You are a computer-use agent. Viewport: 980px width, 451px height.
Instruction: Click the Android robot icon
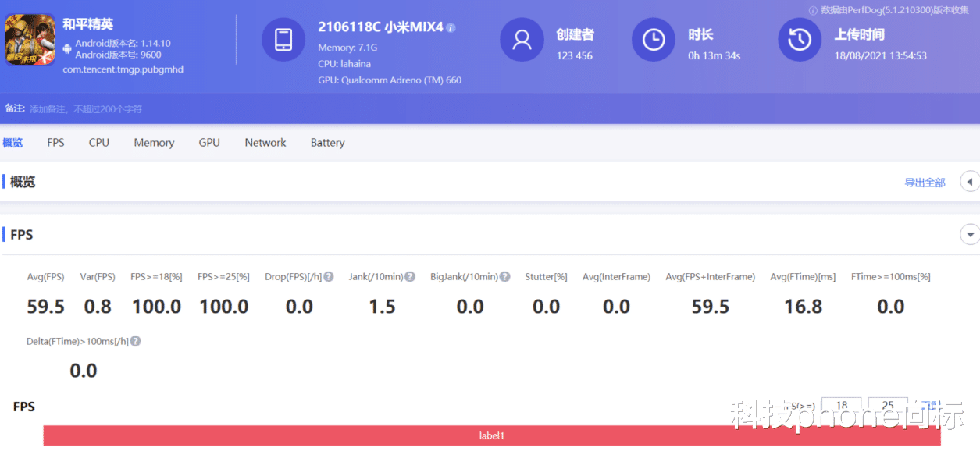(x=67, y=49)
